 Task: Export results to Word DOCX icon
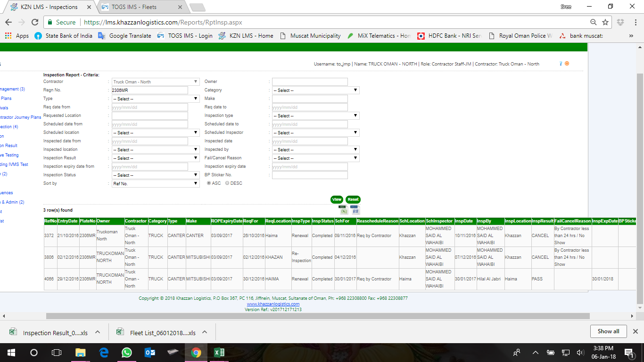click(355, 210)
